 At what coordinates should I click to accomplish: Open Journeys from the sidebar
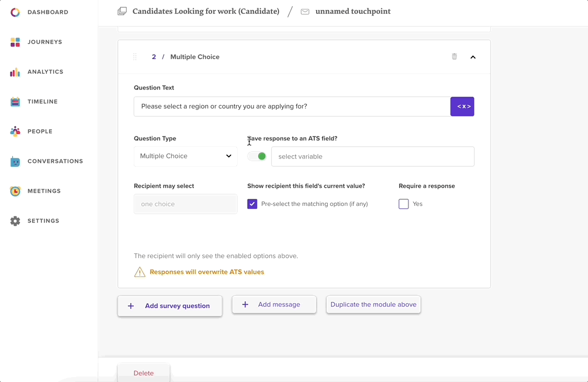(x=45, y=42)
